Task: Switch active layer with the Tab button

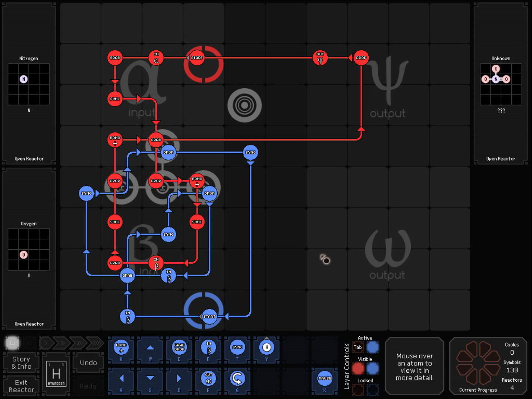Action: click(x=358, y=347)
